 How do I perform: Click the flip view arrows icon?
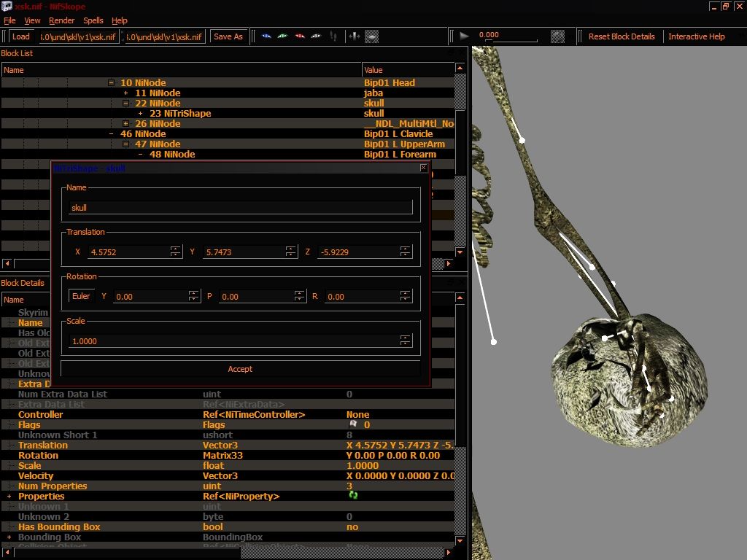355,36
